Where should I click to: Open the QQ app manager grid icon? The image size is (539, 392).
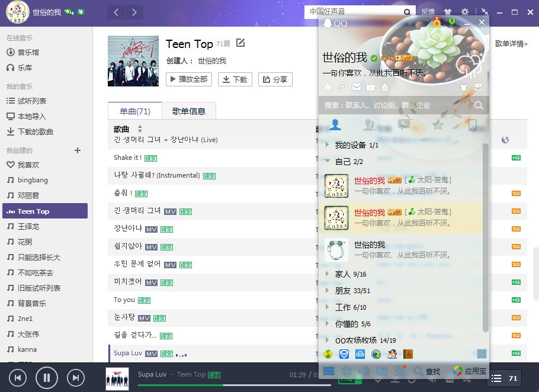point(482,354)
